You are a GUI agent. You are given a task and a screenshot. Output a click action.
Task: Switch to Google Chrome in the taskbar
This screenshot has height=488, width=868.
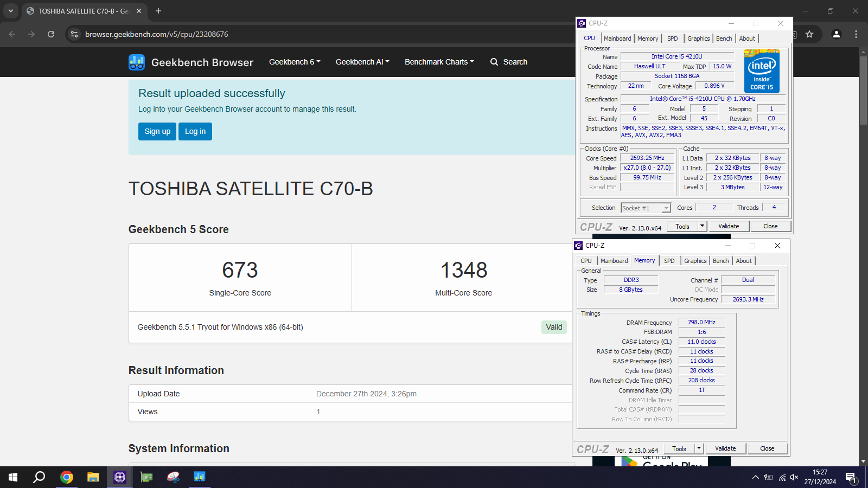pos(67,477)
